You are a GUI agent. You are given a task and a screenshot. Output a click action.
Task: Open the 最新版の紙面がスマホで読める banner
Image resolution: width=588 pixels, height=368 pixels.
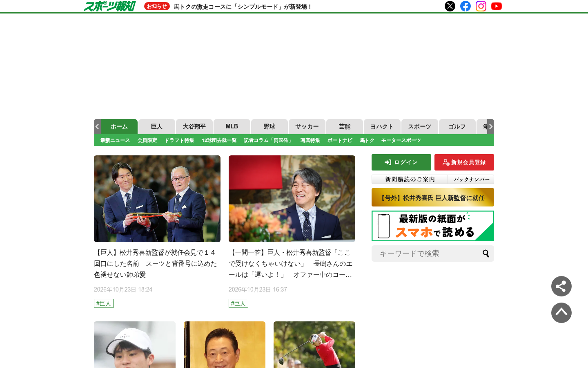tap(433, 226)
